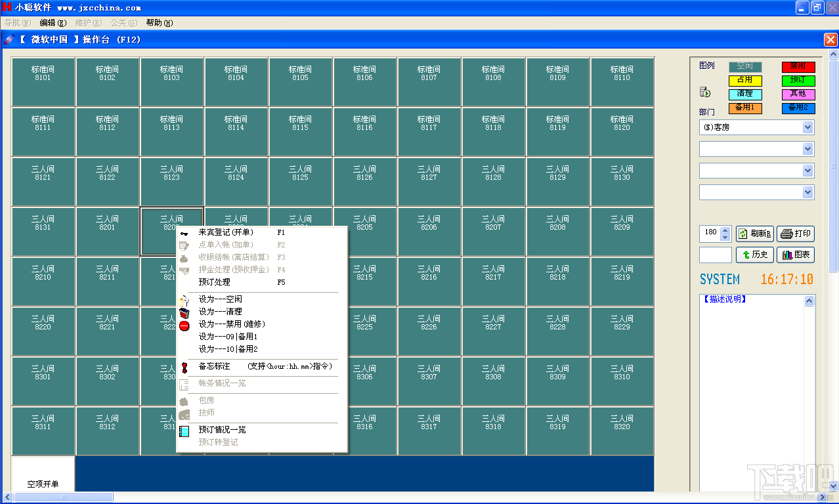Click the 打印 print button
Screen dimensions: 839x504
point(796,234)
